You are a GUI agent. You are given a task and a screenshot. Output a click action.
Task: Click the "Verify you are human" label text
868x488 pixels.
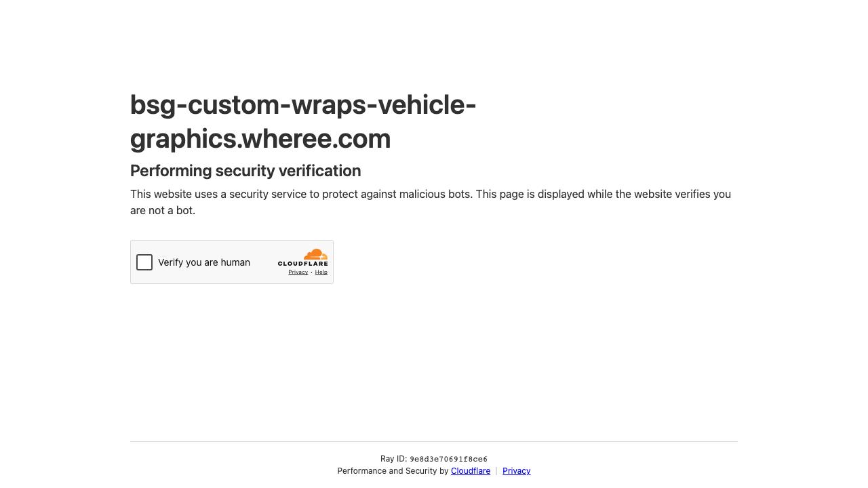[x=204, y=262]
